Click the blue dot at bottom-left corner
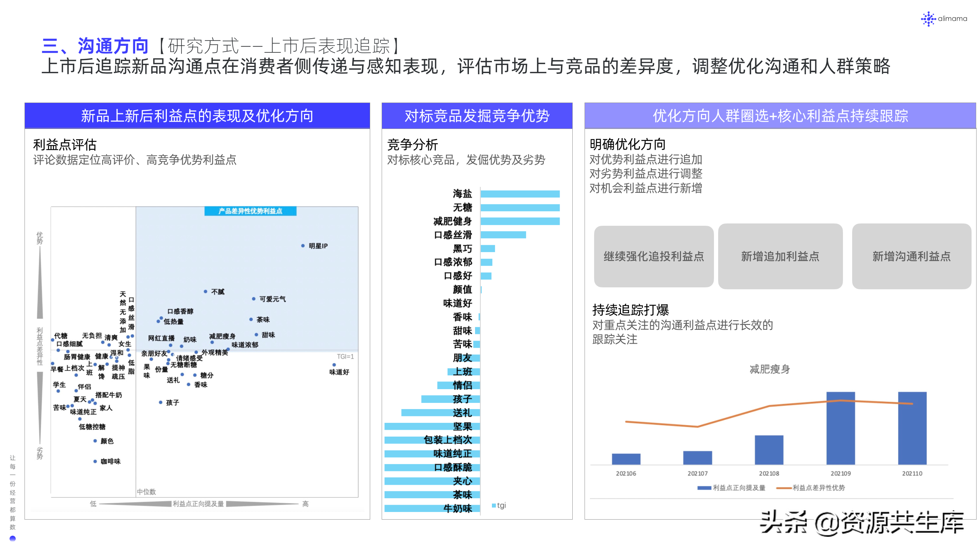 point(13,538)
